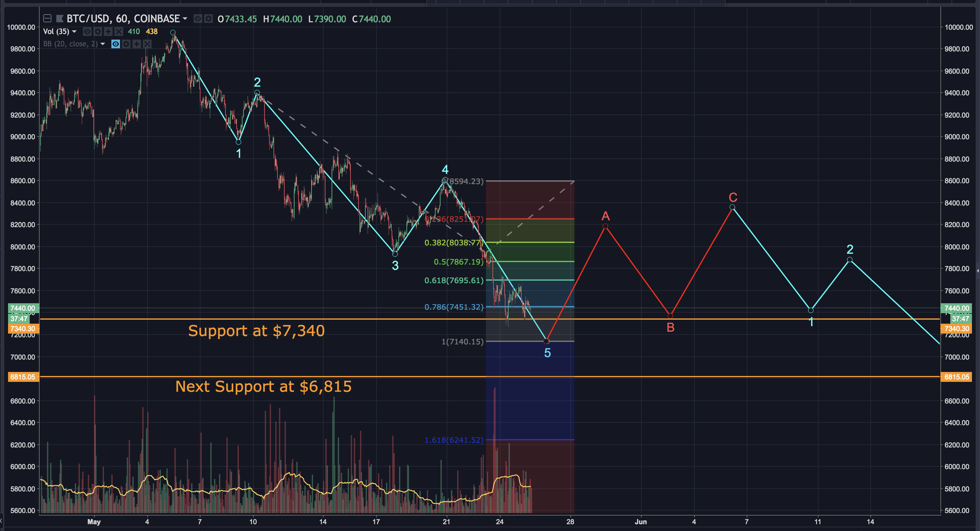Select the 'Support at $7,340' text label
980x531 pixels.
tap(256, 330)
